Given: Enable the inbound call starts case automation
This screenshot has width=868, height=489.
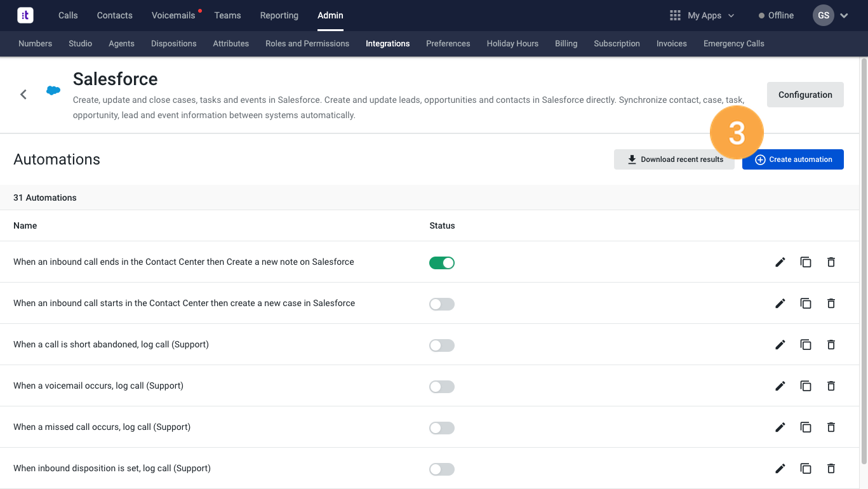Looking at the screenshot, I should point(442,304).
